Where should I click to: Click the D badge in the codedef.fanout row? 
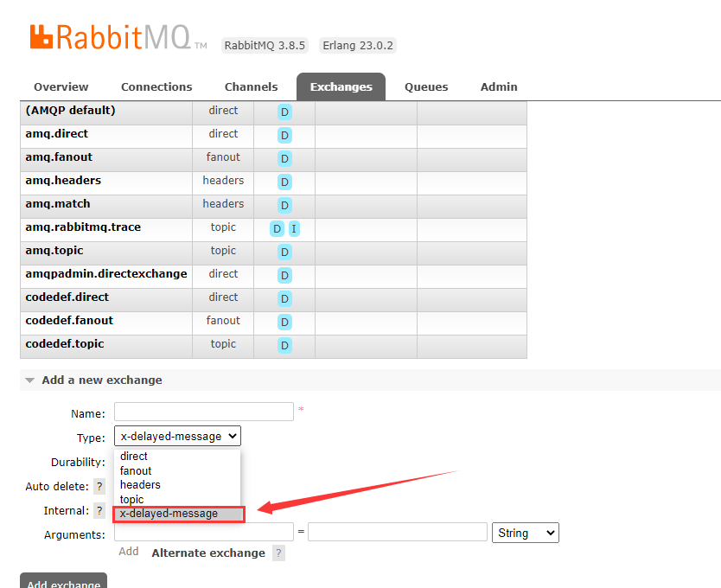[x=284, y=322]
